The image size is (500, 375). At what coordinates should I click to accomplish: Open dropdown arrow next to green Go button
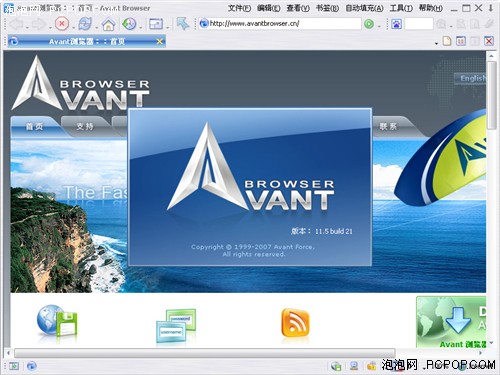click(x=379, y=27)
